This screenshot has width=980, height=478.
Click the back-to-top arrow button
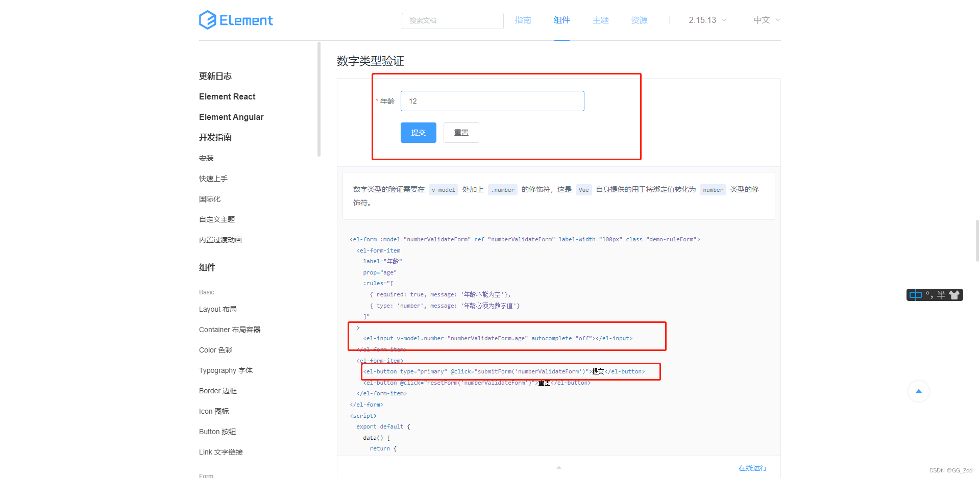tap(919, 391)
